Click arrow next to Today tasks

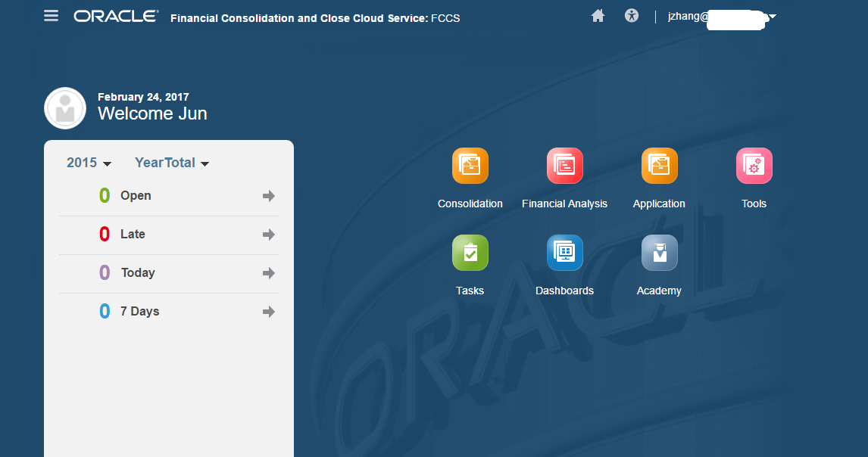[268, 272]
